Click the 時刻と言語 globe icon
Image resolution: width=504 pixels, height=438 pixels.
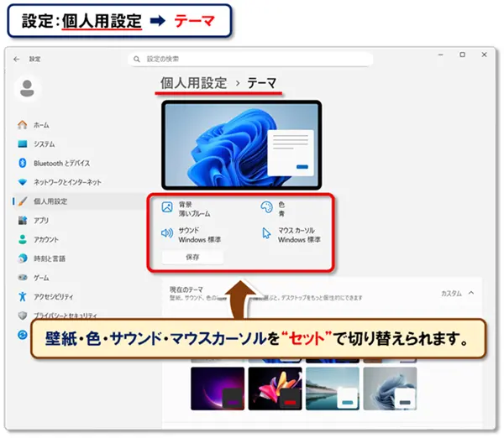pos(22,258)
